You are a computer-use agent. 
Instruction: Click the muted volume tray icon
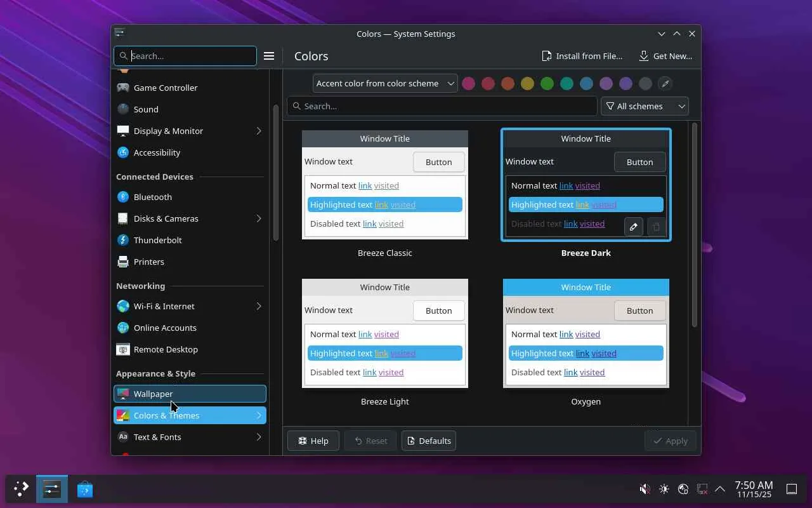pos(645,489)
